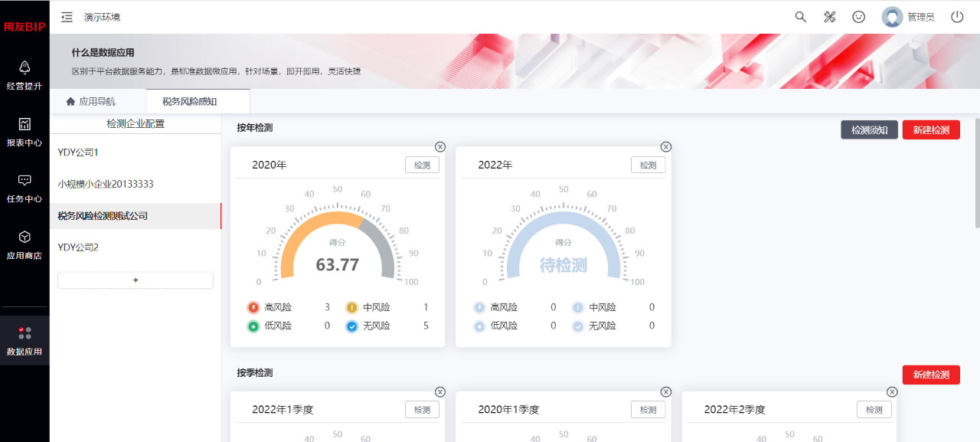This screenshot has height=442, width=980.
Task: Click the green low-risk icon in 2020年 card
Action: pyautogui.click(x=253, y=326)
